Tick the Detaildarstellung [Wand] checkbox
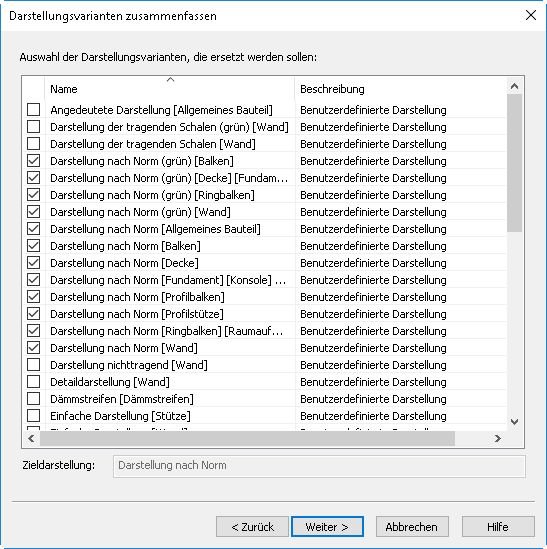547x549 pixels. pyautogui.click(x=34, y=382)
